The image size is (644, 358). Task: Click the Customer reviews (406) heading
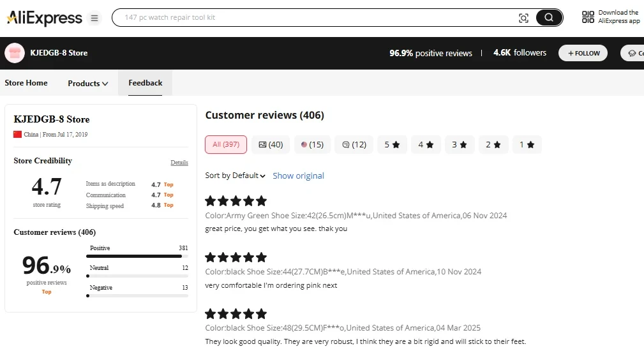tap(264, 116)
